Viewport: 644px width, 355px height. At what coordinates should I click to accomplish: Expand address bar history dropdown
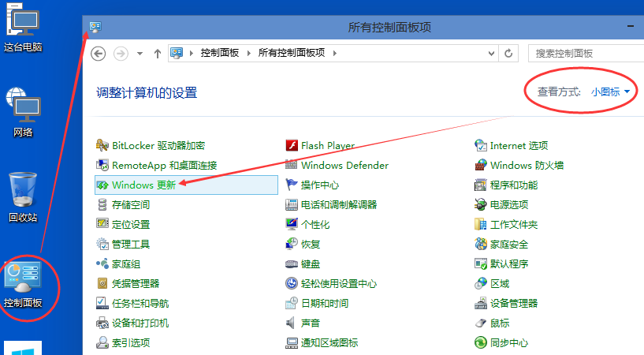click(x=490, y=53)
